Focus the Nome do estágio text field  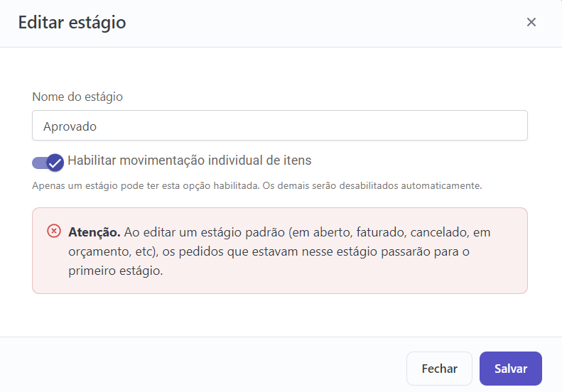coord(279,126)
